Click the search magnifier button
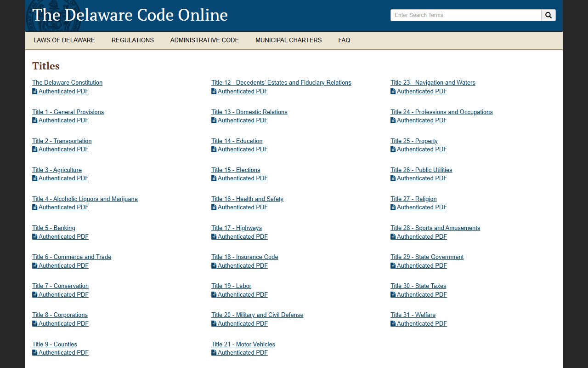The width and height of the screenshot is (588, 368). pyautogui.click(x=548, y=15)
